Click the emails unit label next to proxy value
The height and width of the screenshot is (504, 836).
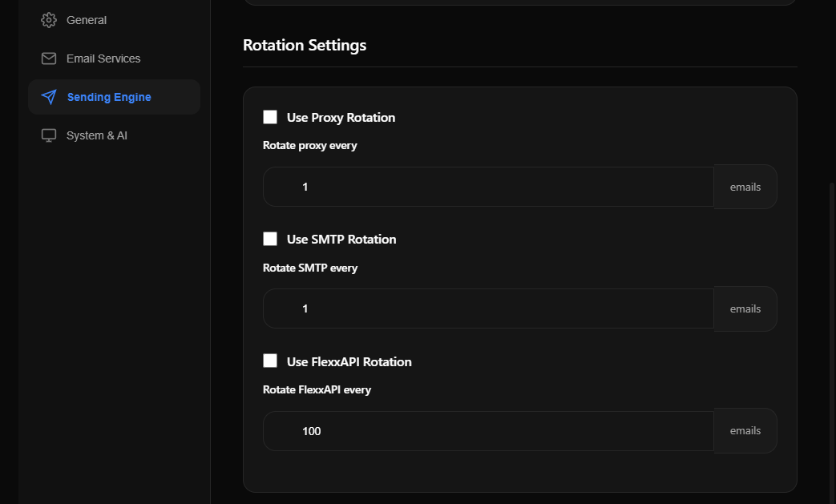[x=745, y=186]
